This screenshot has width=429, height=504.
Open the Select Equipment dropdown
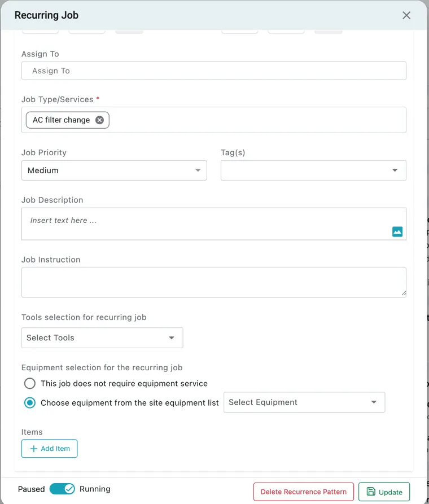pyautogui.click(x=304, y=402)
